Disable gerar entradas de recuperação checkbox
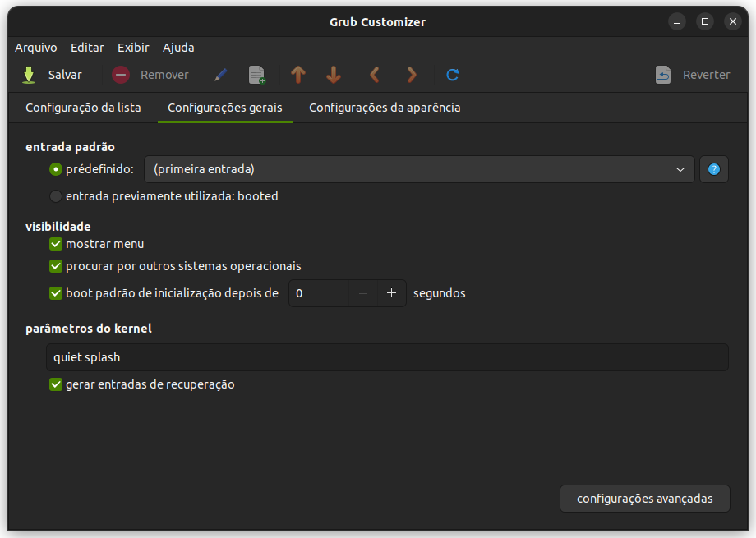The width and height of the screenshot is (756, 538). (56, 384)
